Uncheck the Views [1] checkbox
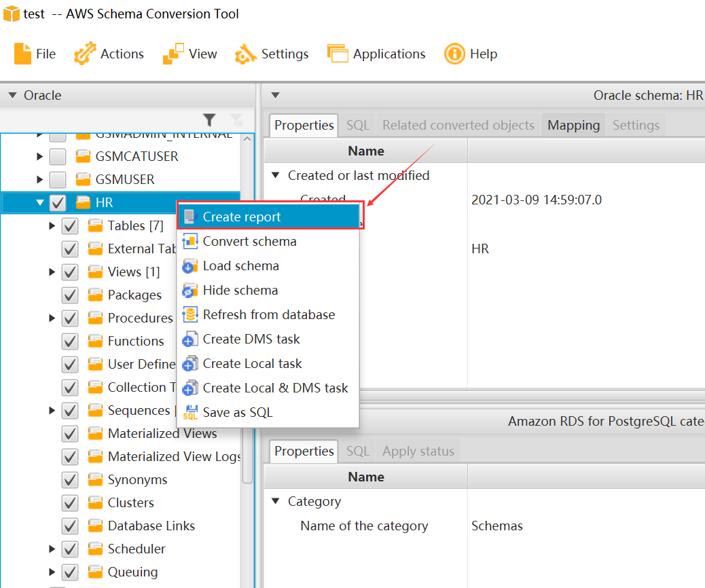This screenshot has height=588, width=705. pos(70,272)
